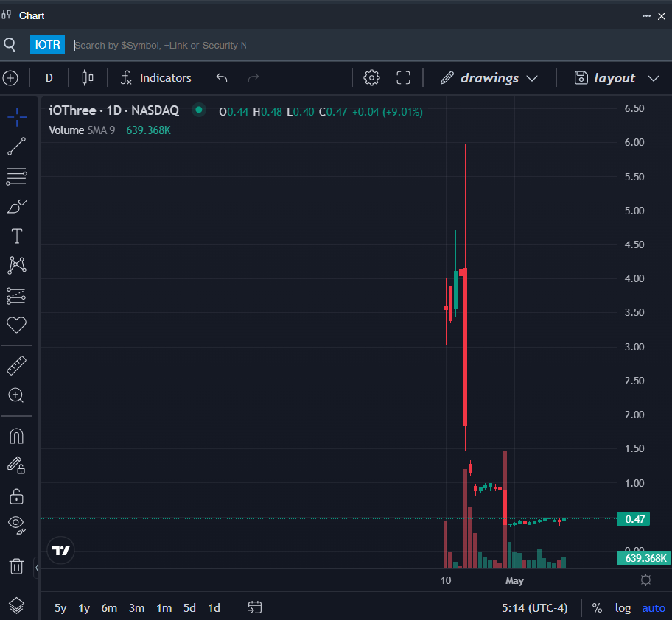Open the price axis settings gear
The image size is (672, 620).
[645, 580]
